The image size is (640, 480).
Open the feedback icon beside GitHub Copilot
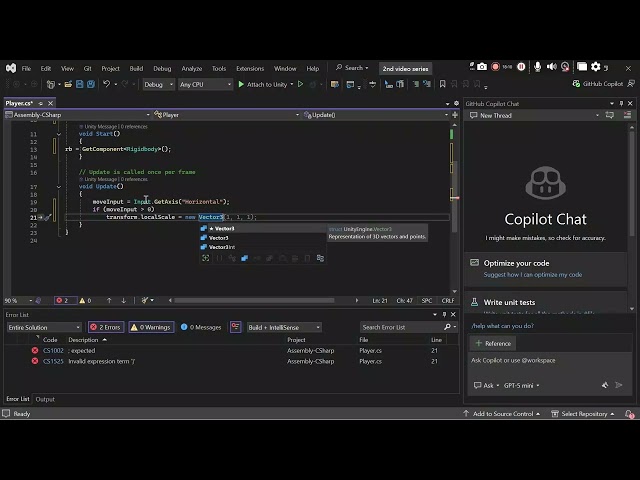(631, 84)
